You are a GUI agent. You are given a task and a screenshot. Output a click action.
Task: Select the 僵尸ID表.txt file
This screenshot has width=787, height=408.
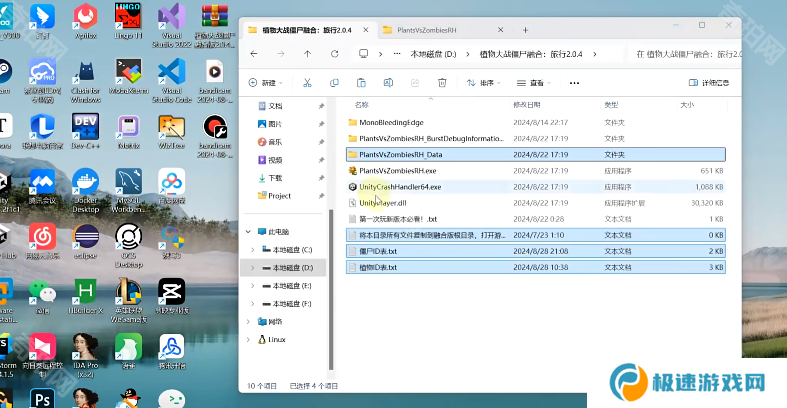tap(536, 251)
